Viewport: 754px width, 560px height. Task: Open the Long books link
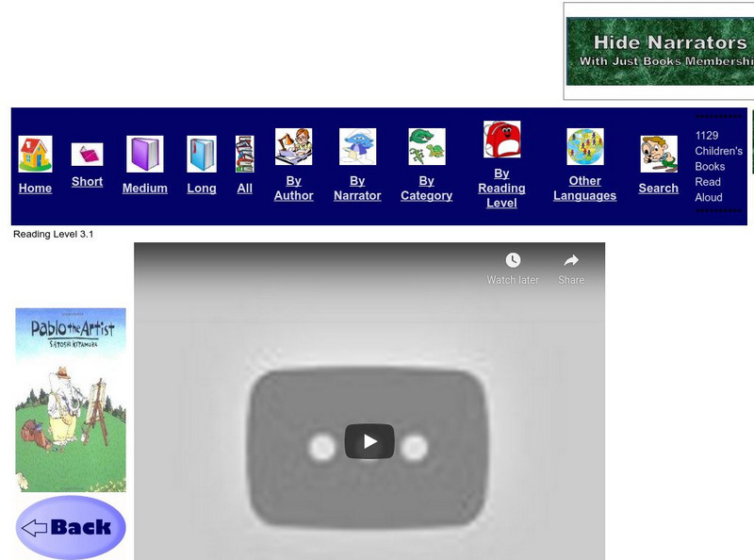click(x=202, y=189)
